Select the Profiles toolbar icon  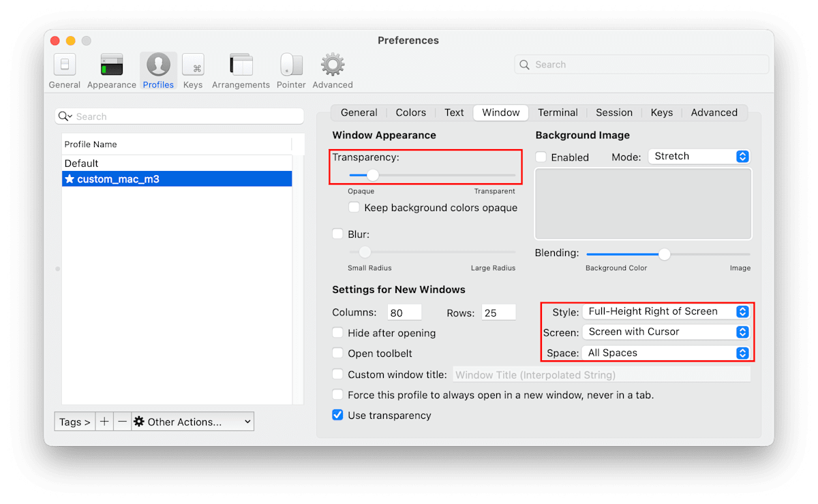(x=158, y=71)
